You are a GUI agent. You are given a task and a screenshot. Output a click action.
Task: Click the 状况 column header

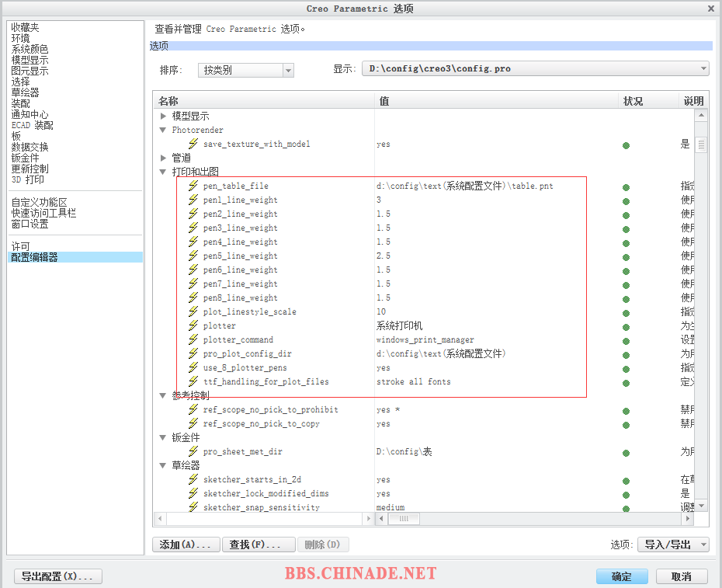point(648,102)
